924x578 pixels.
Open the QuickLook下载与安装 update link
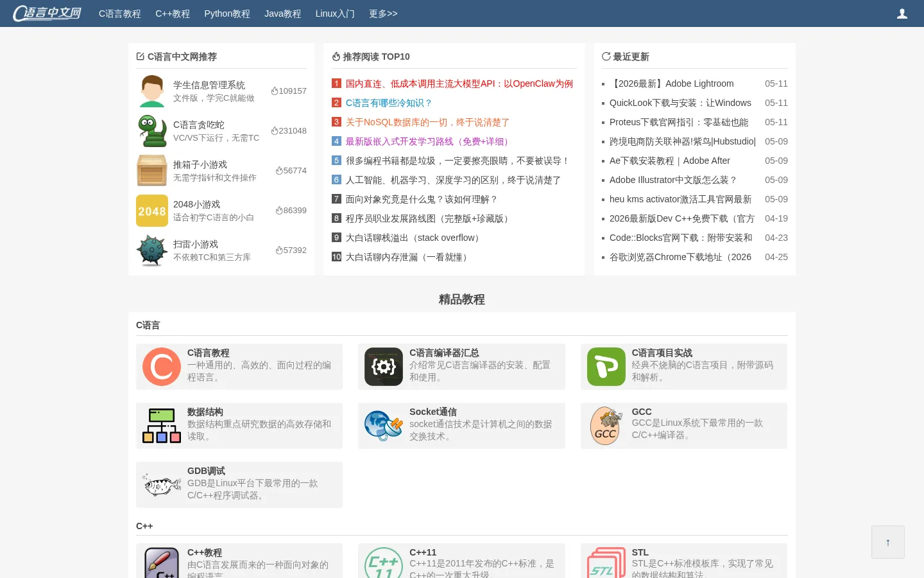click(680, 103)
